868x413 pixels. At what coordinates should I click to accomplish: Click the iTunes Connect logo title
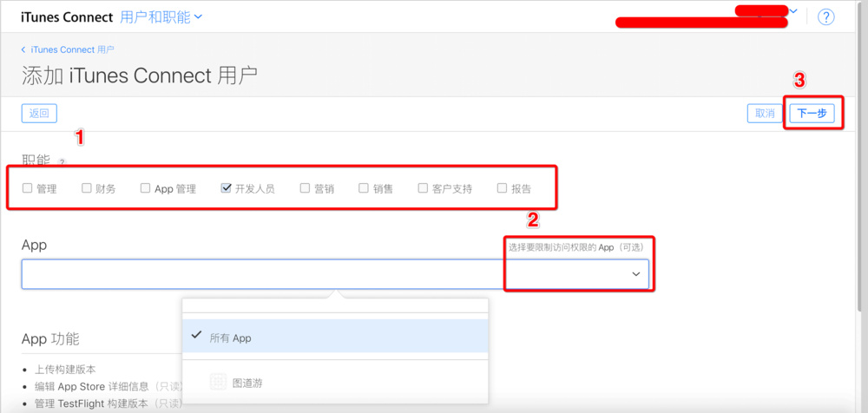[x=67, y=17]
